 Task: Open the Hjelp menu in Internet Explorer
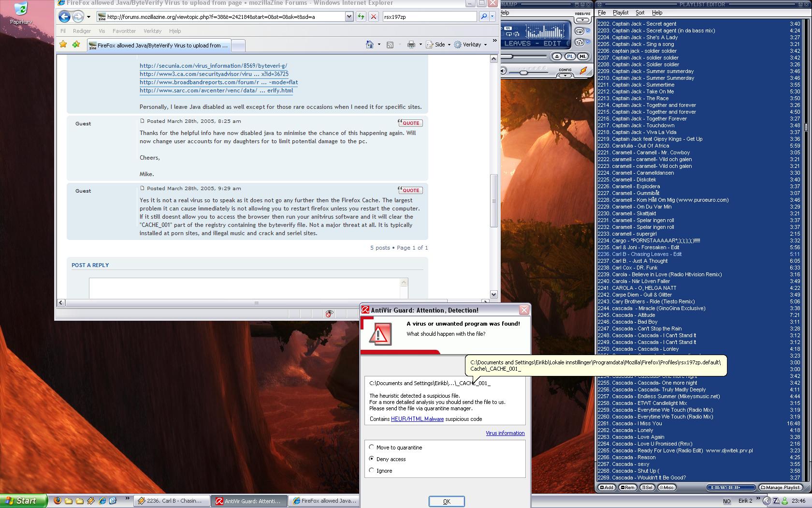pyautogui.click(x=175, y=31)
